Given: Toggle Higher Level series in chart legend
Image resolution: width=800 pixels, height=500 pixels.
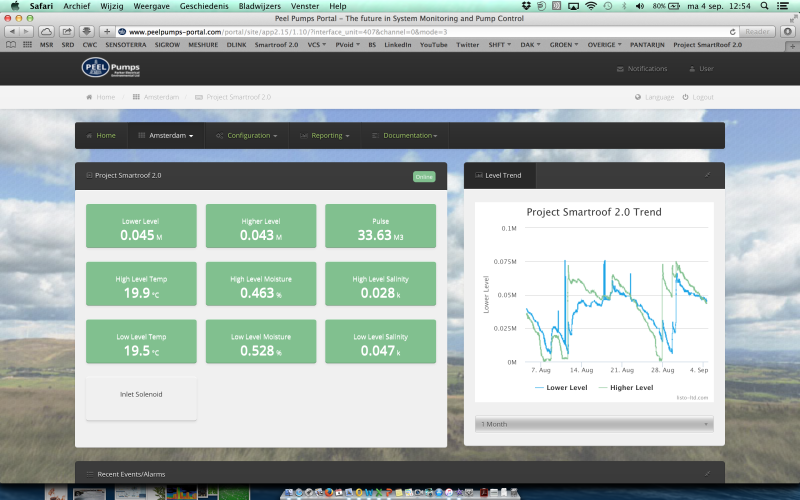Looking at the screenshot, I should 625,387.
